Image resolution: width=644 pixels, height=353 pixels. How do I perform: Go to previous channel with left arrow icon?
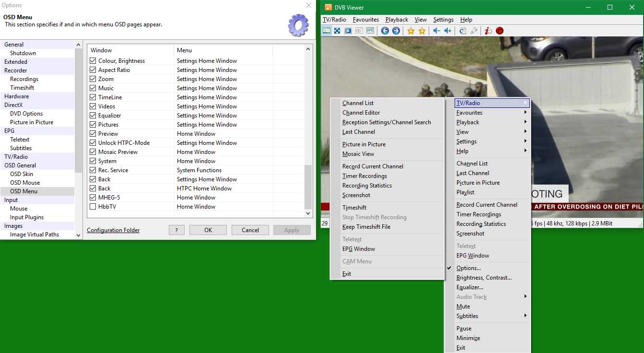pyautogui.click(x=385, y=31)
